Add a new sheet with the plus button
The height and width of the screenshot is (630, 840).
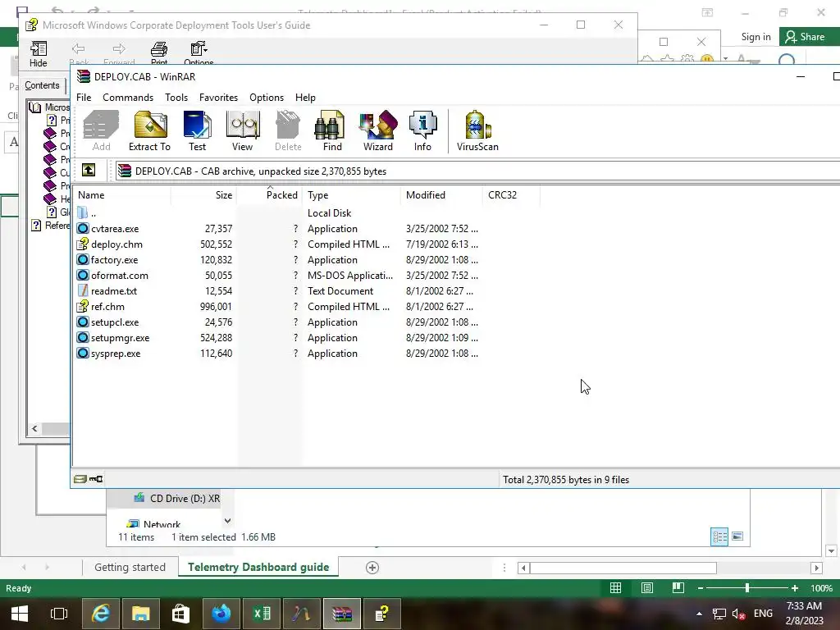click(x=372, y=568)
